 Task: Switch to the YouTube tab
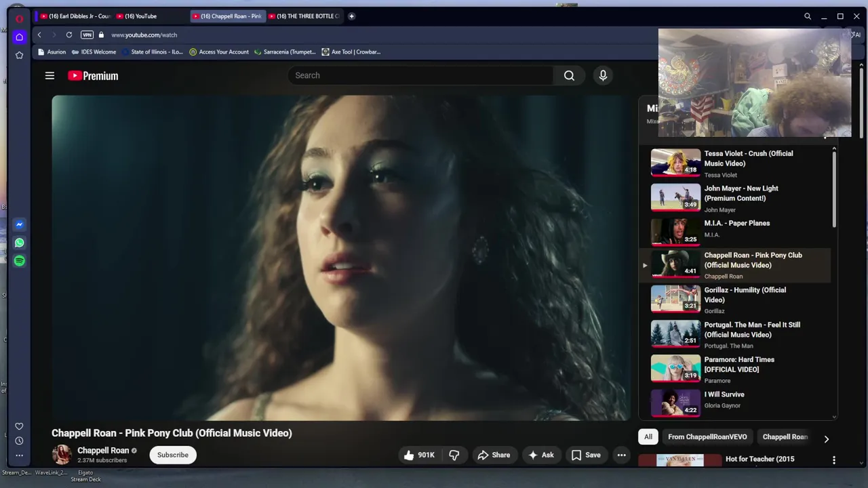pyautogui.click(x=151, y=16)
